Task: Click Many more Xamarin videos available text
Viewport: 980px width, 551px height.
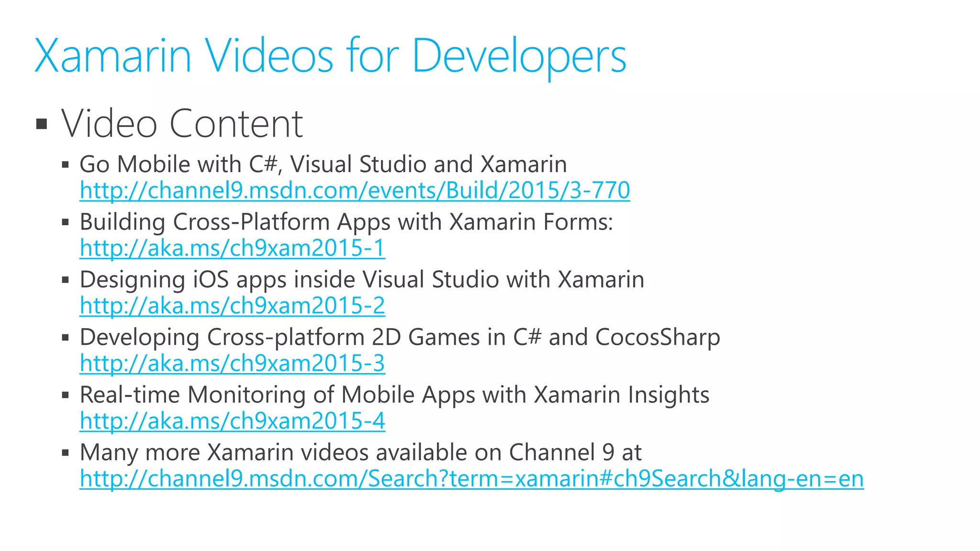Action: (x=360, y=452)
